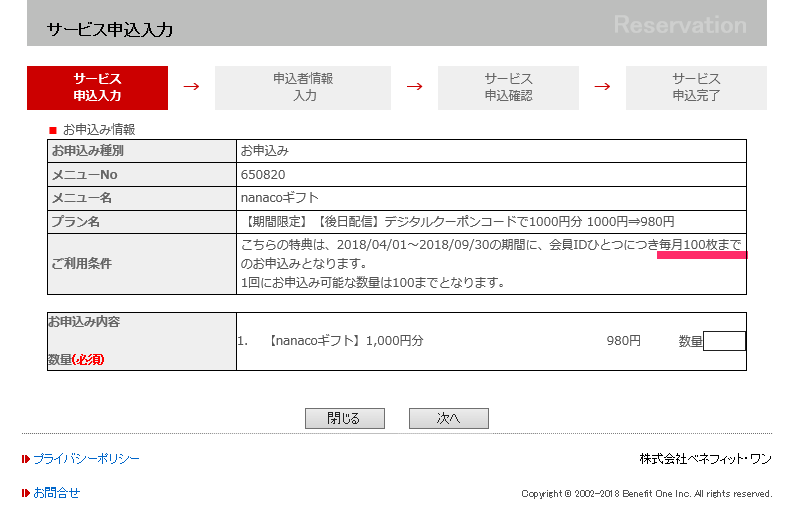This screenshot has height=509, width=799.
Task: Open the プライバシーポリシー link
Action: tap(86, 459)
